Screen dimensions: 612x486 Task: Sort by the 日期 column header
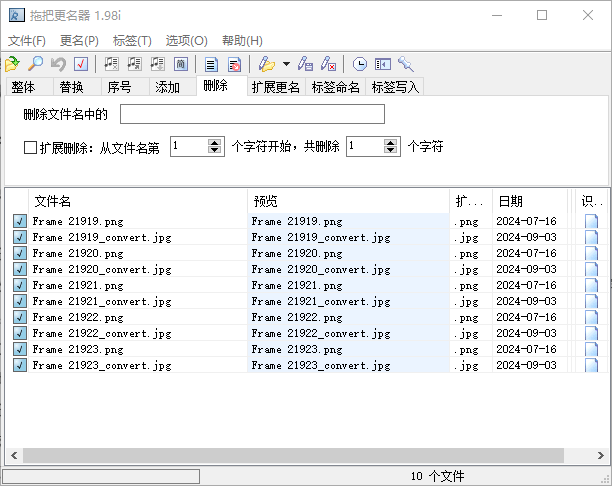coord(530,201)
